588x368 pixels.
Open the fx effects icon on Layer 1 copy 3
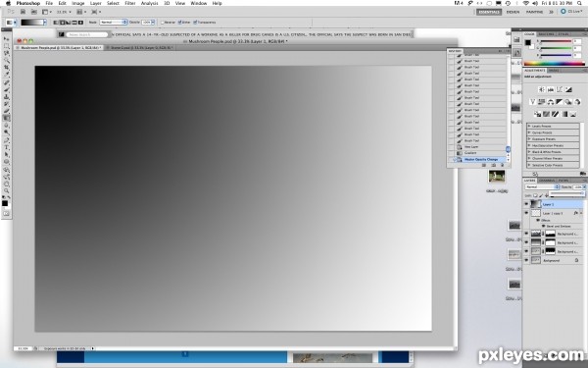[x=576, y=213]
